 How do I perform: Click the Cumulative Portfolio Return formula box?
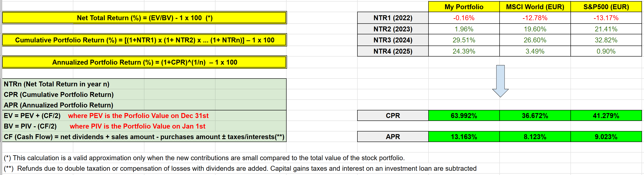point(144,40)
